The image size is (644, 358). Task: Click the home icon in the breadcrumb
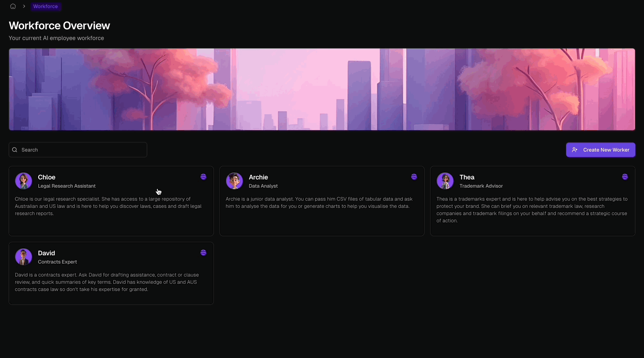click(13, 6)
